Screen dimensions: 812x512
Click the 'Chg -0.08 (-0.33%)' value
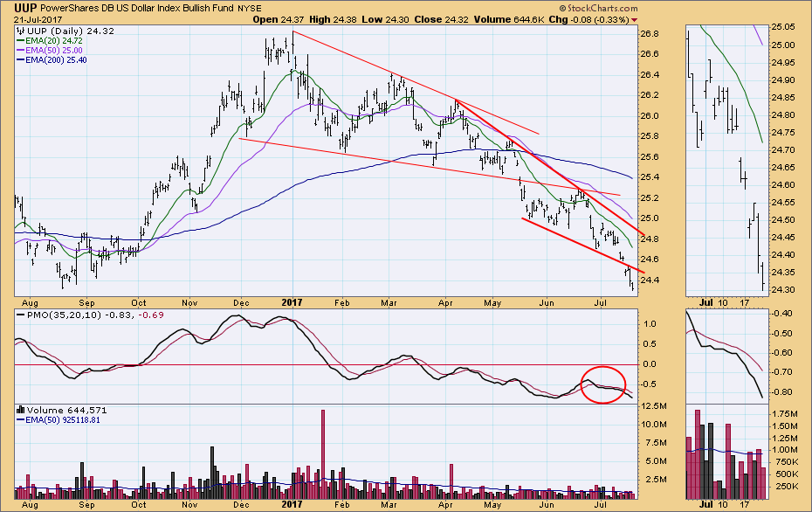click(589, 20)
